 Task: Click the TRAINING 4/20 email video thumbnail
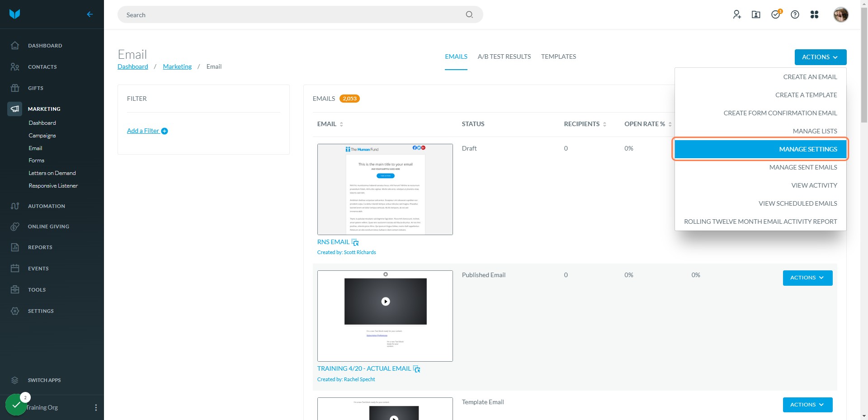click(385, 316)
